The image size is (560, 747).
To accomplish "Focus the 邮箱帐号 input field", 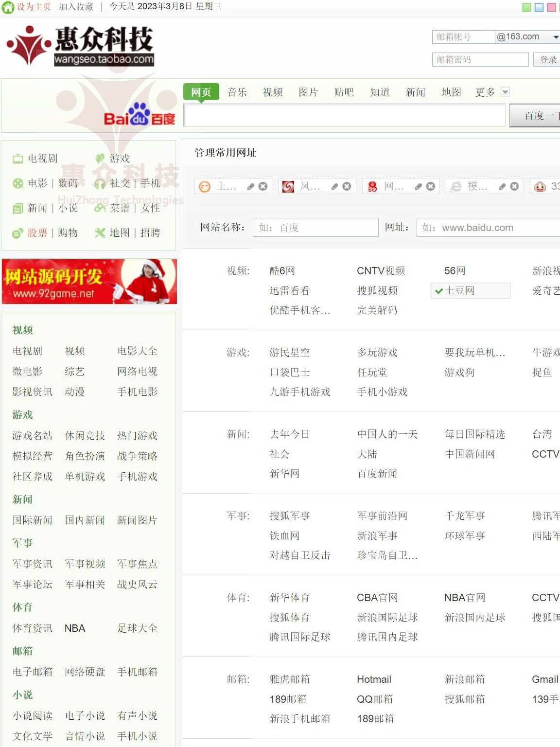I will (463, 37).
